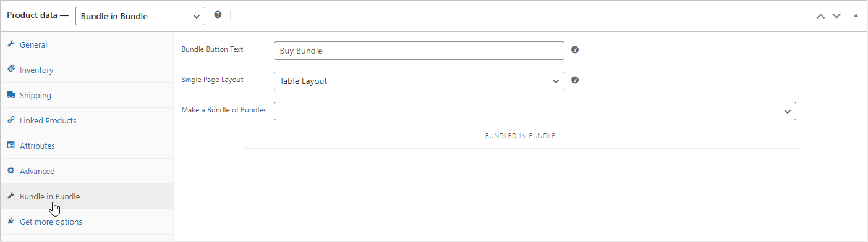Click the Attributes list icon
868x242 pixels.
click(x=11, y=146)
